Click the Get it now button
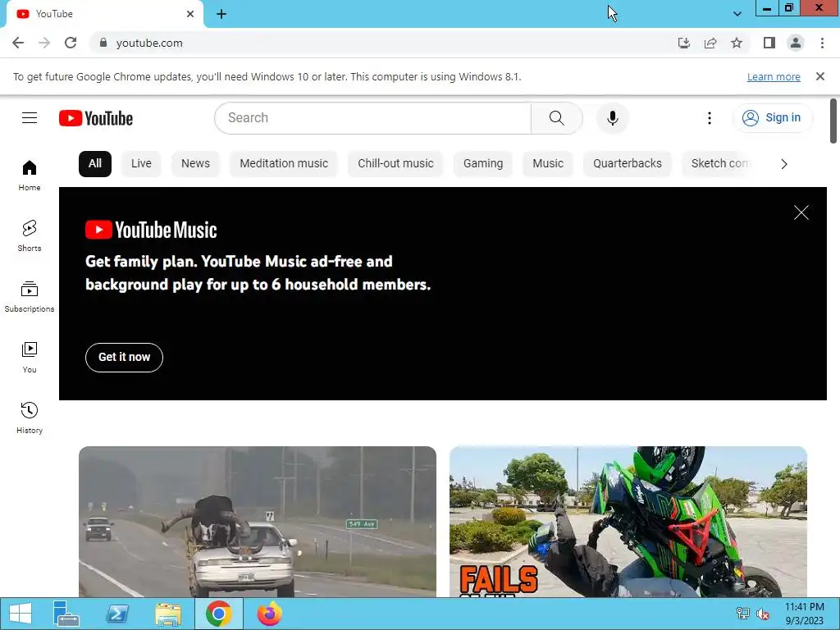The height and width of the screenshot is (630, 840). [x=125, y=358]
